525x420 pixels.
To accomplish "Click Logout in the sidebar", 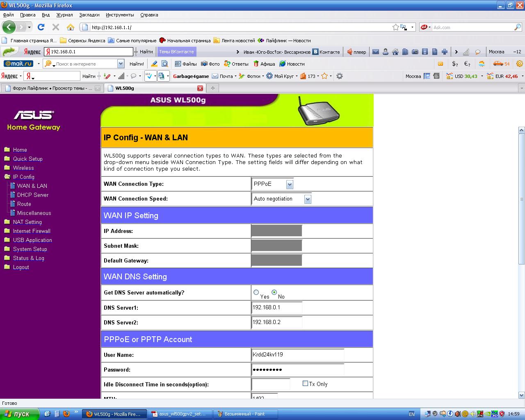I will 21,267.
